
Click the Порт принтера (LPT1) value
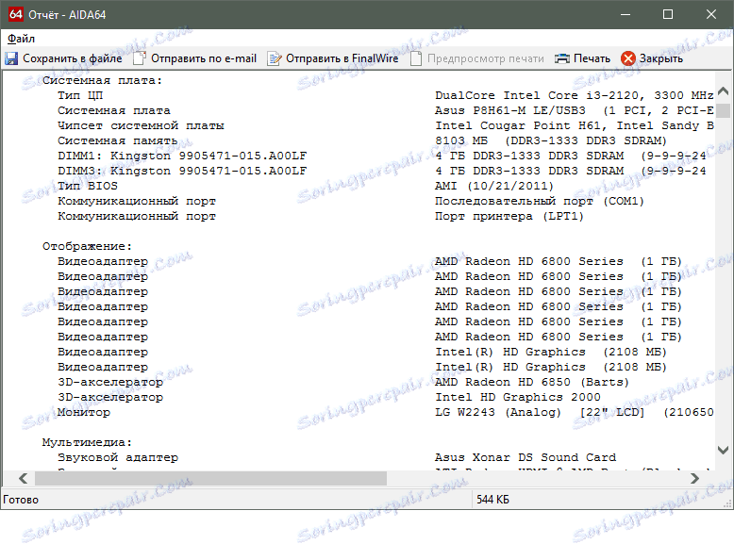pos(509,216)
